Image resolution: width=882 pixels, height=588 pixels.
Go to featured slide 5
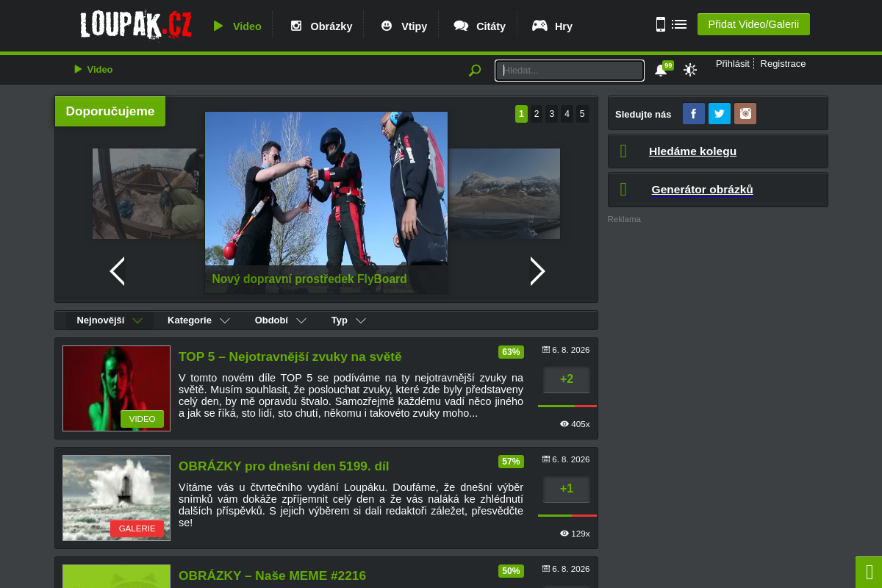coord(582,114)
